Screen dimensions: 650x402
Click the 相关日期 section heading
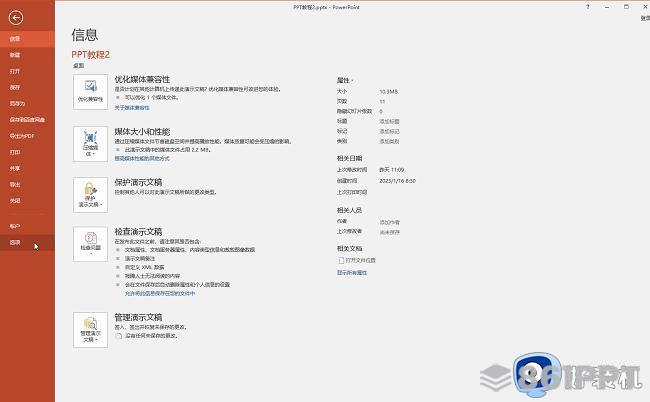(349, 158)
